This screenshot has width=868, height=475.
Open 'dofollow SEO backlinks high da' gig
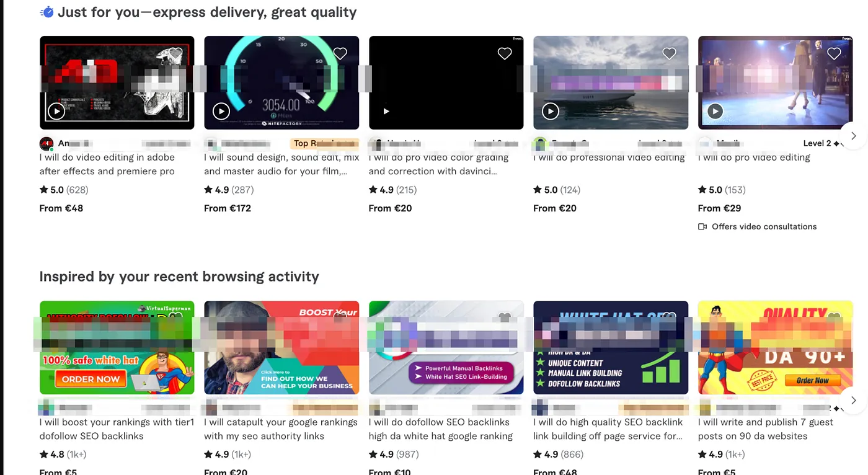coord(441,429)
